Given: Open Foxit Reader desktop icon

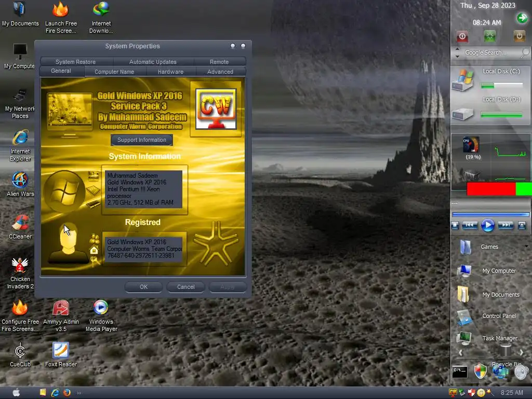Looking at the screenshot, I should pos(61,355).
